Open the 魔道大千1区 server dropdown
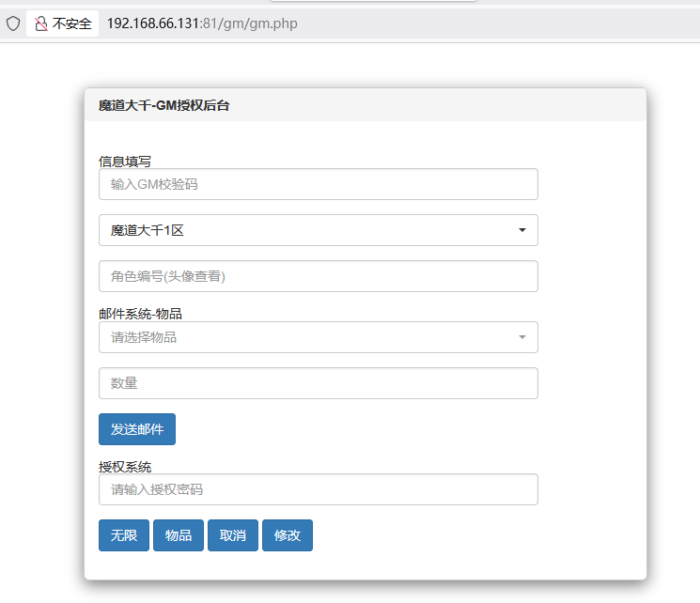Screen dimensions: 700x603 [319, 230]
